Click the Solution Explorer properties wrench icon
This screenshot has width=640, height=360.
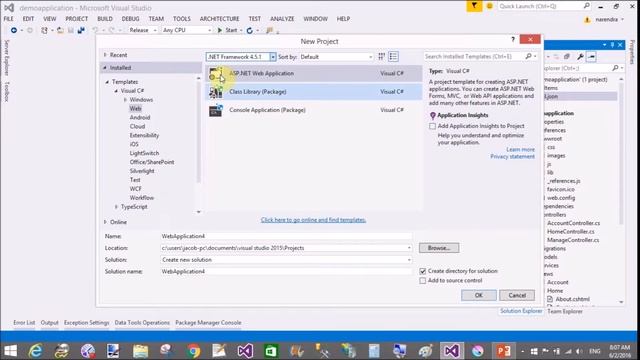click(580, 57)
